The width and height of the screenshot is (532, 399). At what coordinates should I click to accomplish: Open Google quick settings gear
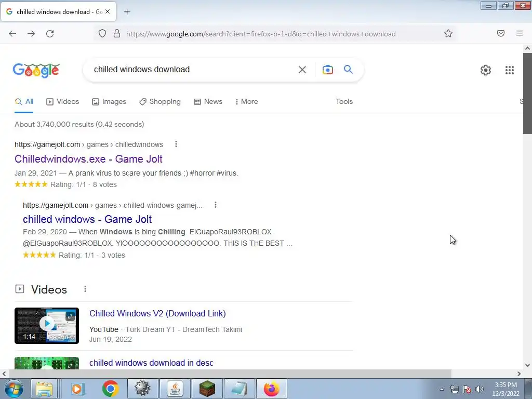click(486, 70)
